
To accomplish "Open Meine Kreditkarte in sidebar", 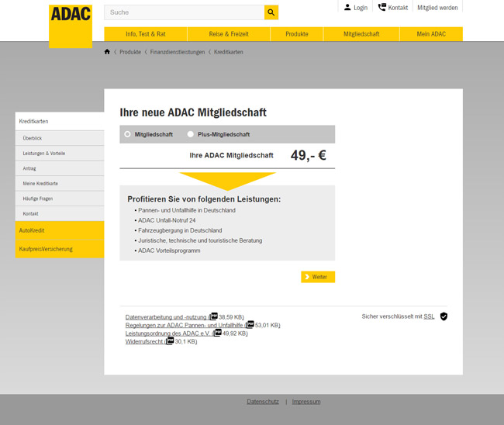I will (60, 184).
